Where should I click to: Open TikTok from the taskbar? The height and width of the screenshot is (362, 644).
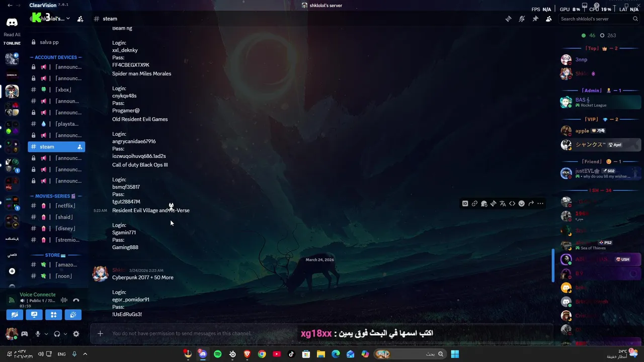tap(291, 354)
